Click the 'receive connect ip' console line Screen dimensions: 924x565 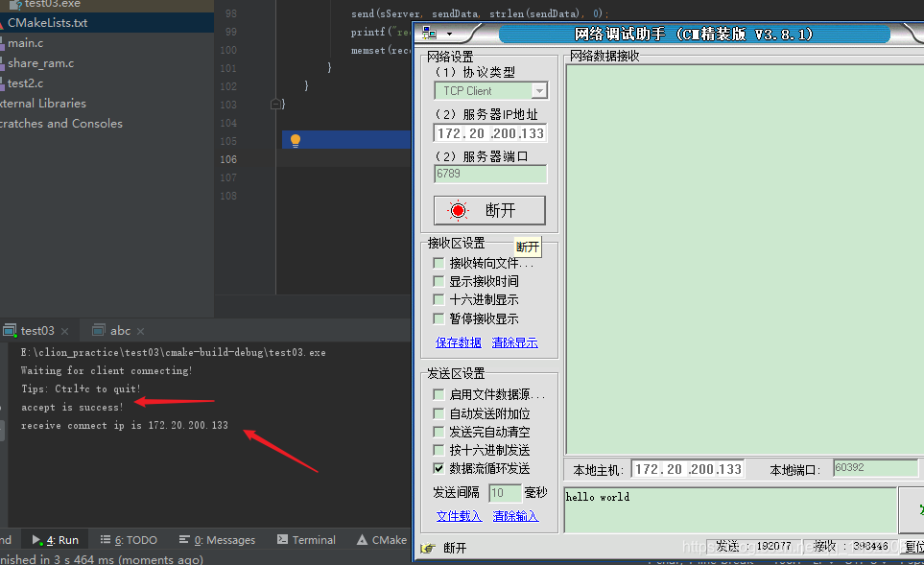[125, 425]
